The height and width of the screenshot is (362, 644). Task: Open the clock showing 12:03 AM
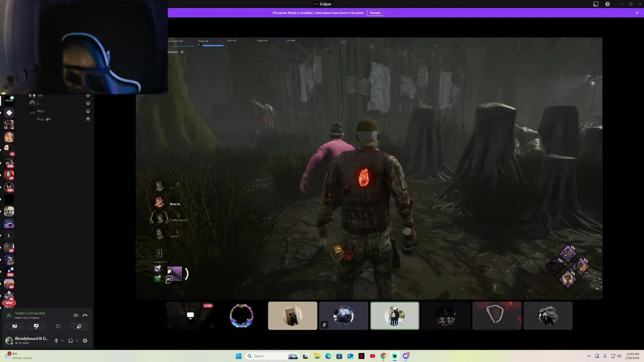tap(632, 356)
